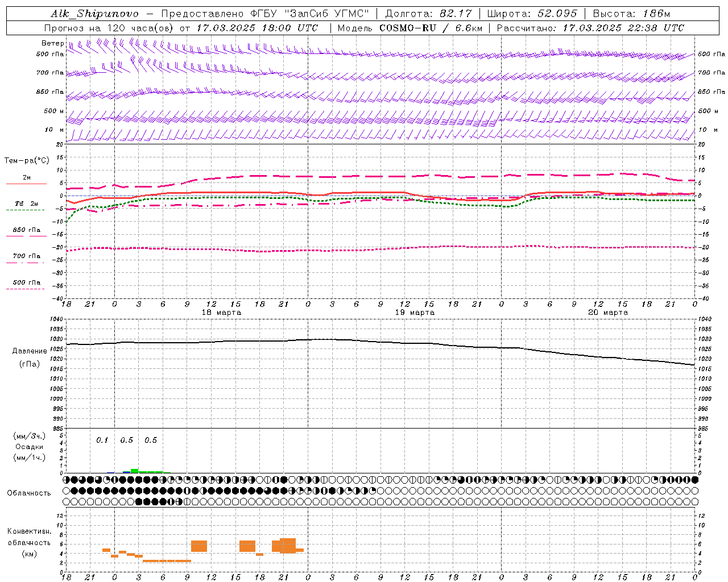
Task: Click the 0.1 precipitation amount value
Action: tap(102, 440)
